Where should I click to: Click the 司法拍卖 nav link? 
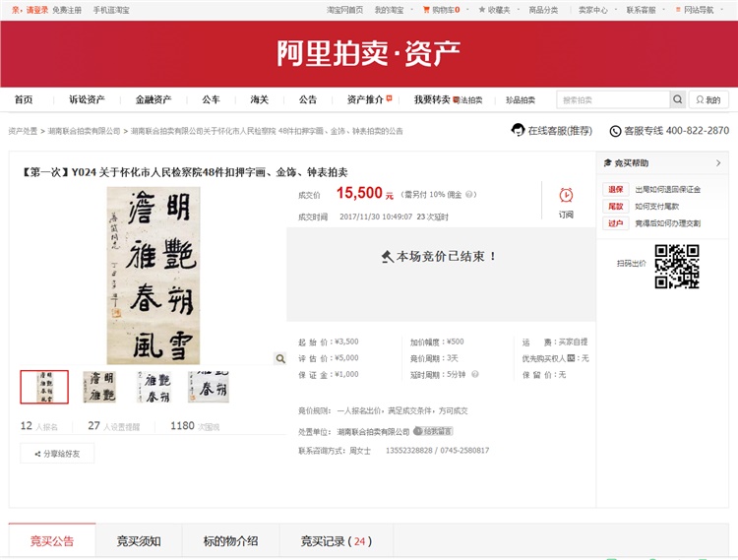(468, 99)
